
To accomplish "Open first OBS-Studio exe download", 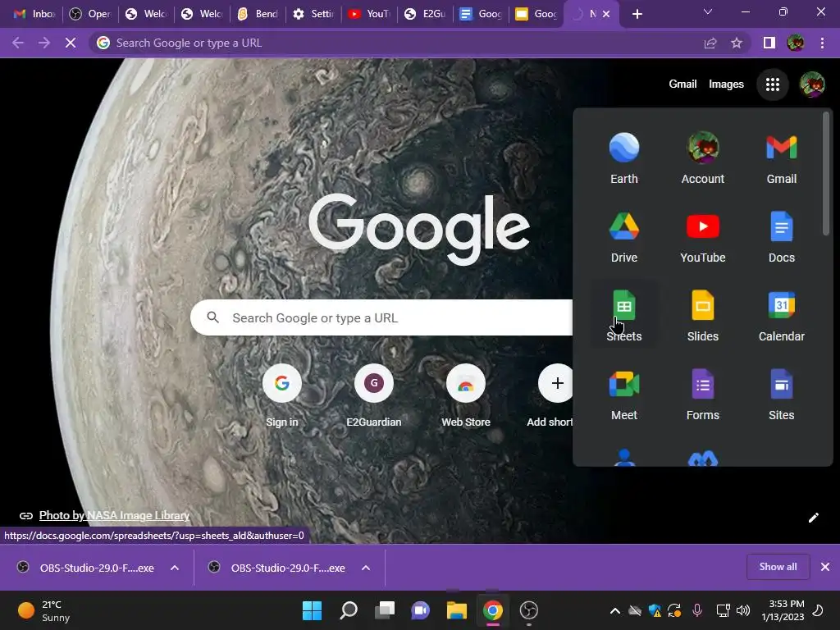I will pos(85,568).
